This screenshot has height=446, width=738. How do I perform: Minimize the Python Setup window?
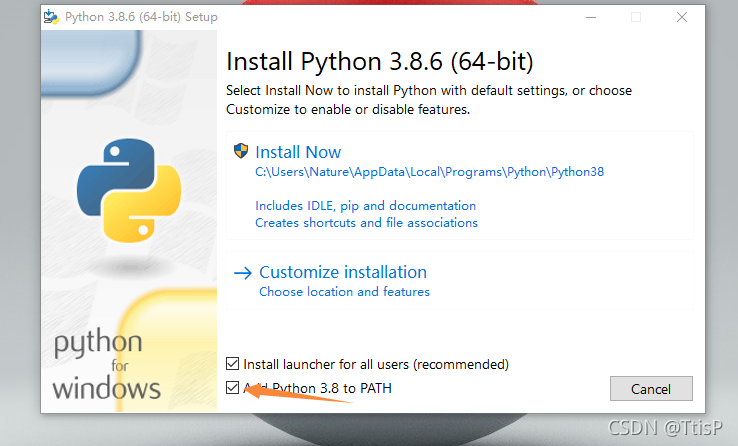(x=591, y=17)
